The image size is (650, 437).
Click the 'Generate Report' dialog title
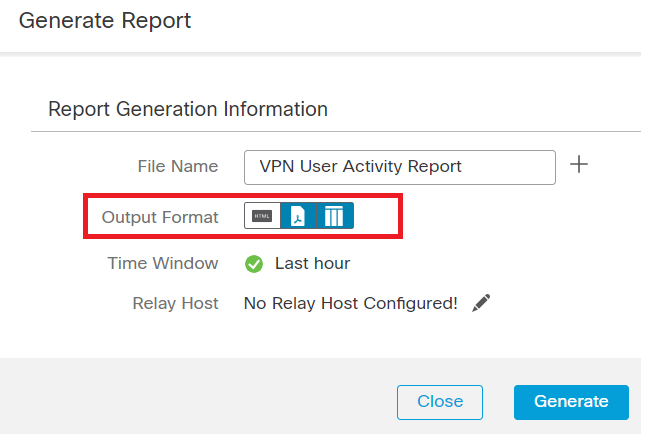(105, 20)
